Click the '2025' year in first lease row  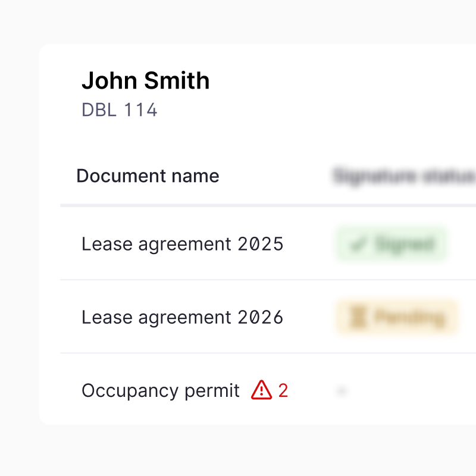pos(261,244)
